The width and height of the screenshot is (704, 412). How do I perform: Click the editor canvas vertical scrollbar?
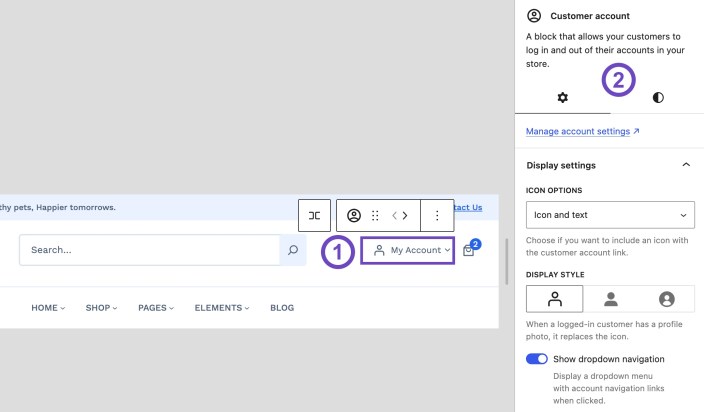[x=506, y=262]
